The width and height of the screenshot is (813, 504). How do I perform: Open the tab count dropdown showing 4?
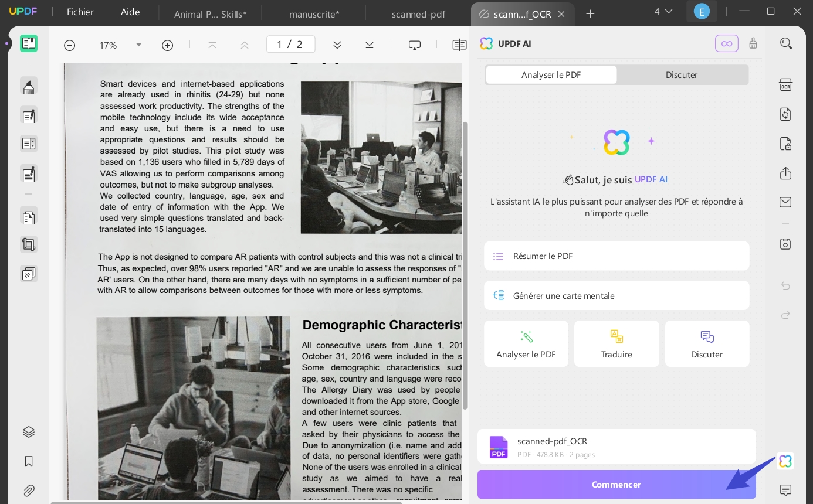coord(663,11)
